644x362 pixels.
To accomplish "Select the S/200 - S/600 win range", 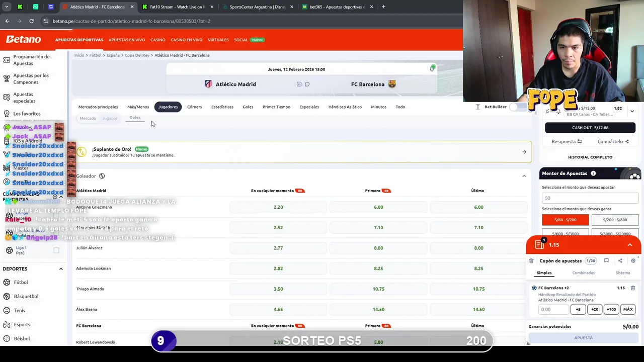I will point(615,220).
